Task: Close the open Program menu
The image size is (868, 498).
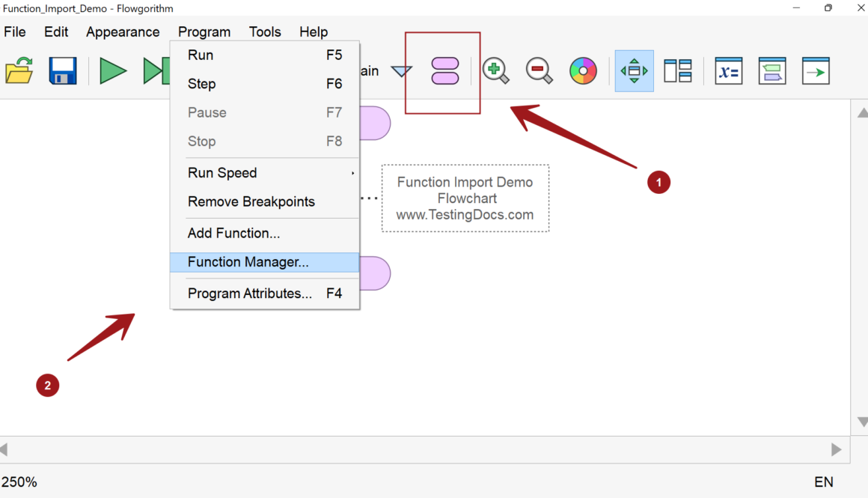Action: point(204,31)
